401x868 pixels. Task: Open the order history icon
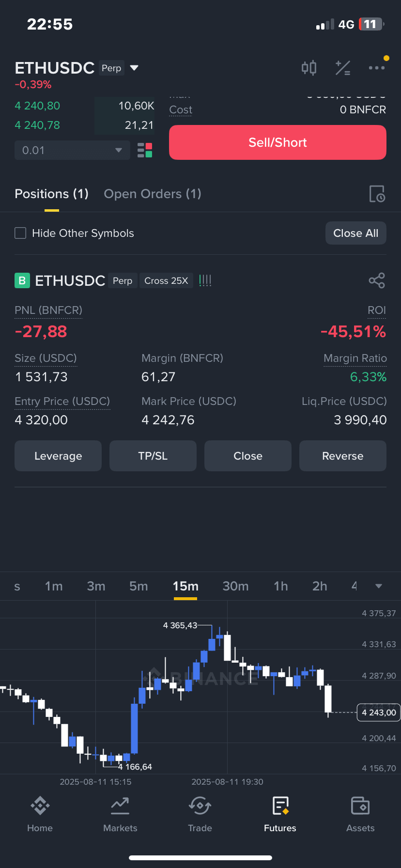[x=377, y=194]
